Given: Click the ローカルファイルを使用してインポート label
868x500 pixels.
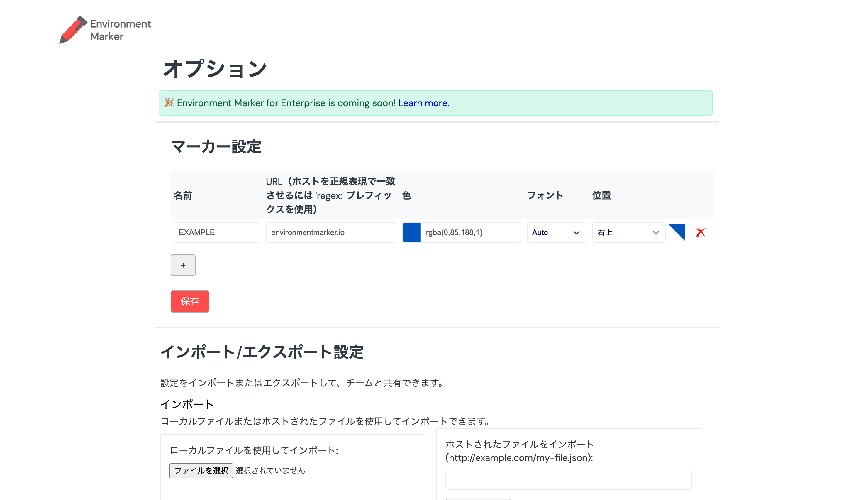Looking at the screenshot, I should [x=254, y=450].
